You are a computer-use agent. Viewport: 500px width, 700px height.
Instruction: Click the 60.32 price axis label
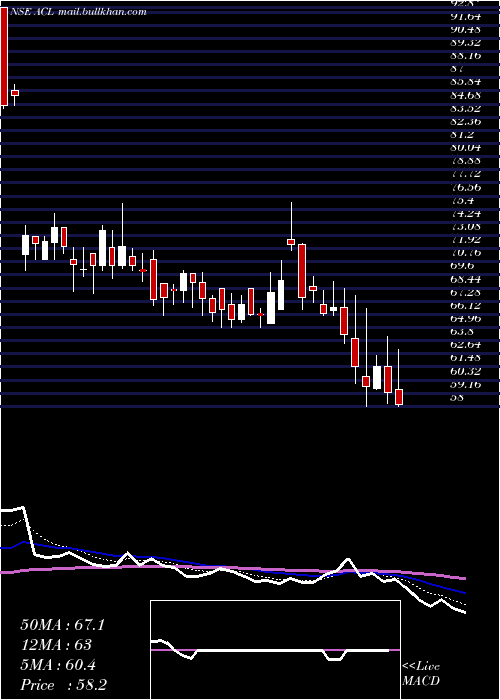tap(466, 371)
